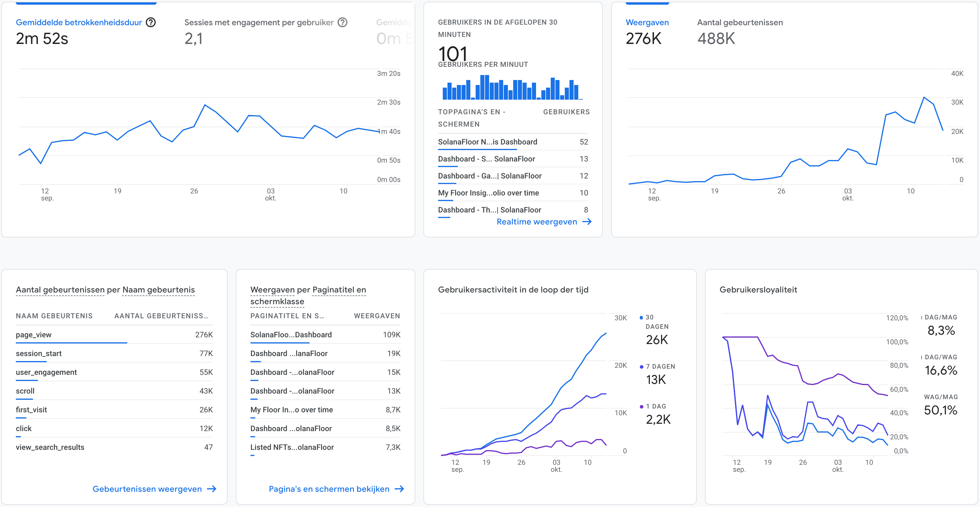Image resolution: width=980 pixels, height=507 pixels.
Task: Open Naam gebeurtenis dimension dropdown in card title
Action: (x=158, y=290)
